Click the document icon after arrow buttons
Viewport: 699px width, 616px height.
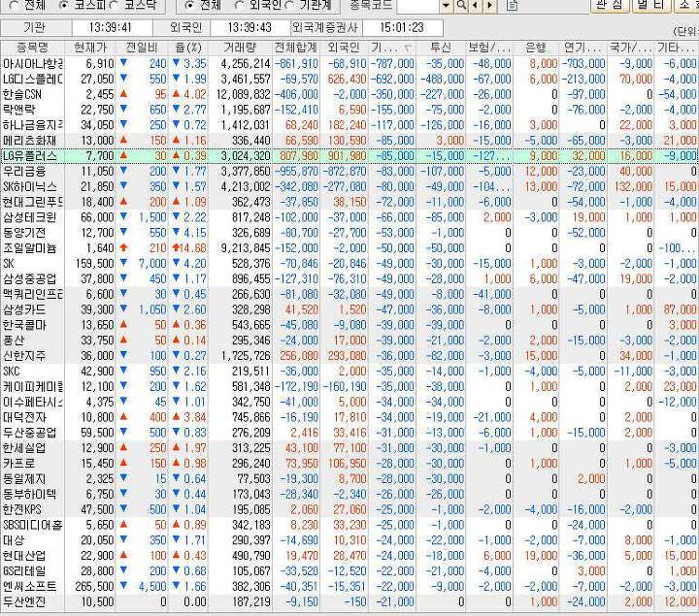(513, 5)
